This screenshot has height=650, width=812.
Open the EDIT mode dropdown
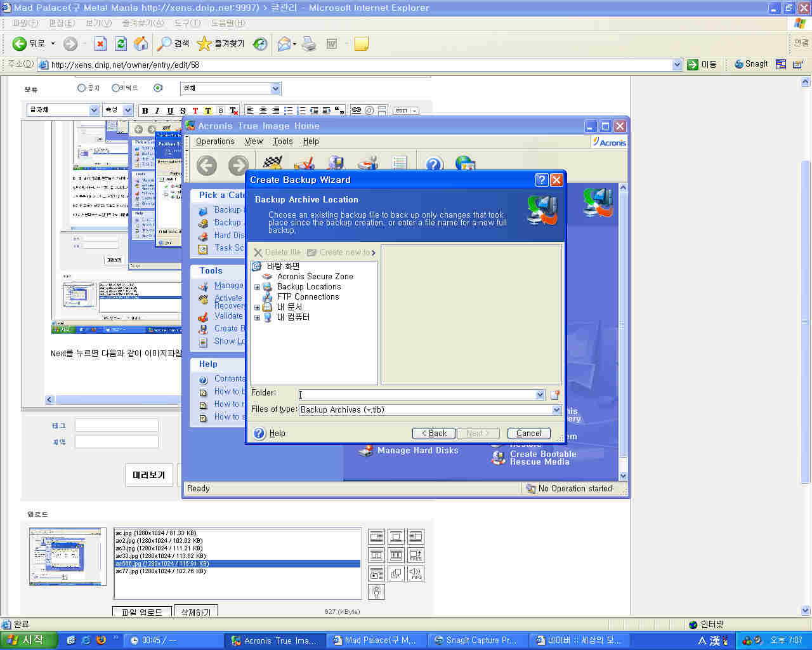coord(406,110)
